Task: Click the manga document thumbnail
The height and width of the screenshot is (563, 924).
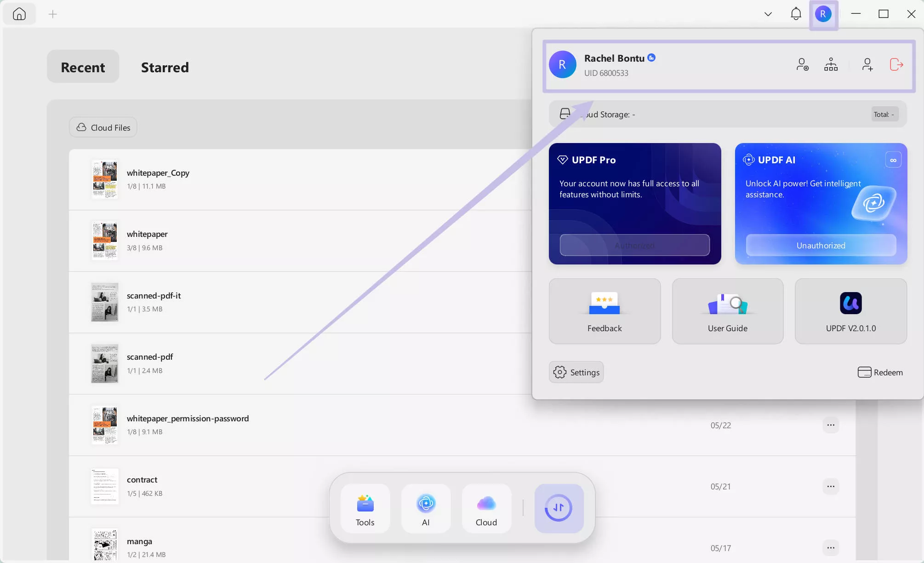Action: [x=105, y=545]
